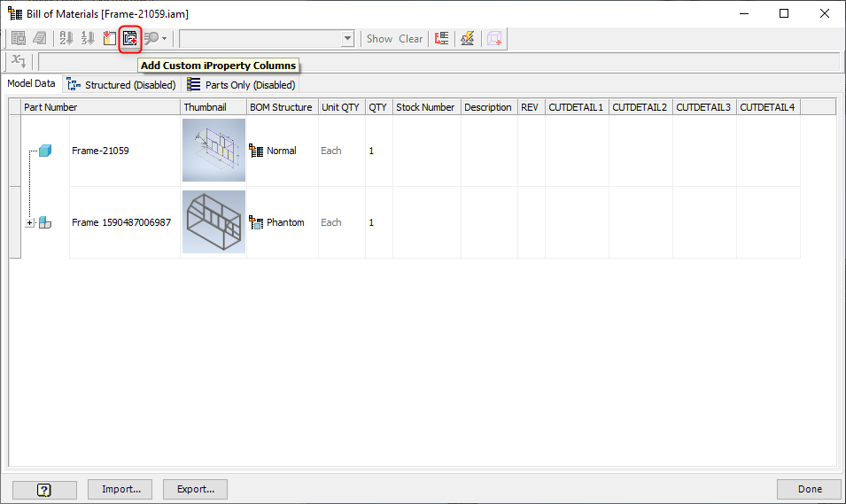Click the Thumbnail column header

[213, 107]
